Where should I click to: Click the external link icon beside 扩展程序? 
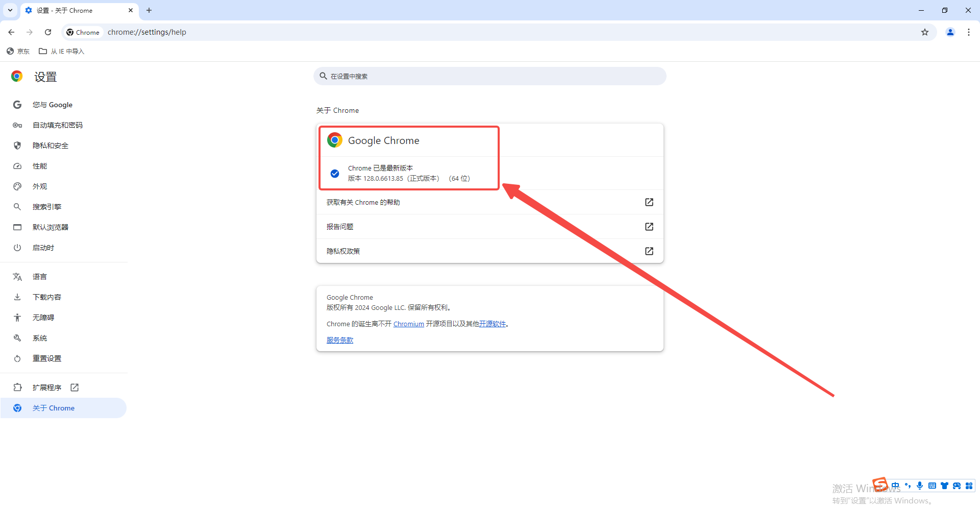pos(75,388)
